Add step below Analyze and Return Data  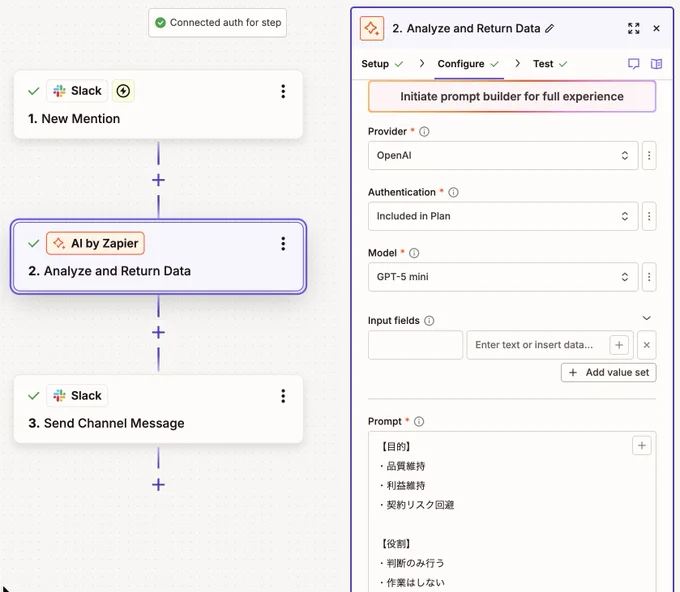click(x=158, y=333)
